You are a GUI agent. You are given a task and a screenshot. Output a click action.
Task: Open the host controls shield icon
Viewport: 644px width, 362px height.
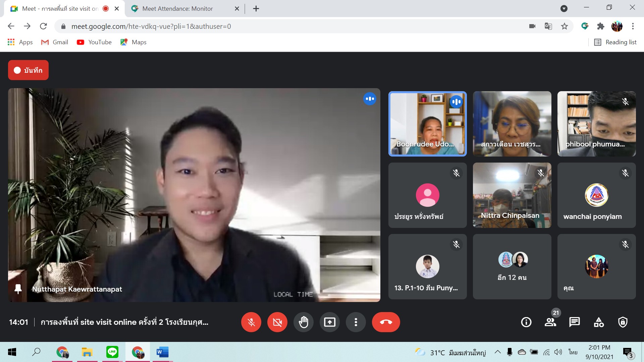coord(623,322)
